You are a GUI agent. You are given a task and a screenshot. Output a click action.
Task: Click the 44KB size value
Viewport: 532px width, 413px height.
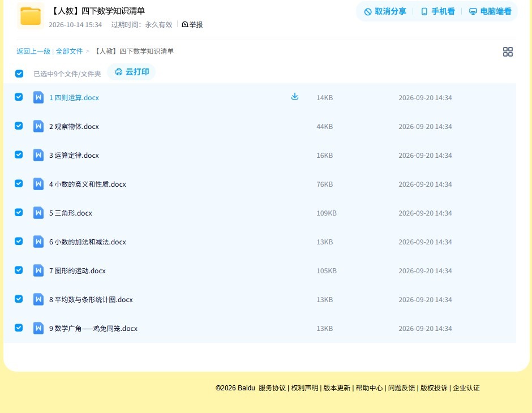(325, 127)
